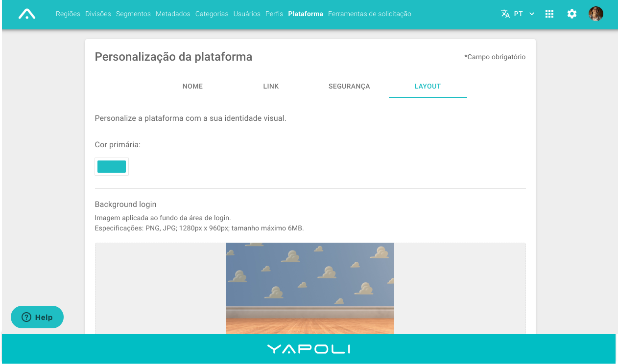The height and width of the screenshot is (364, 618).
Task: Open the apps grid icon
Action: click(549, 14)
